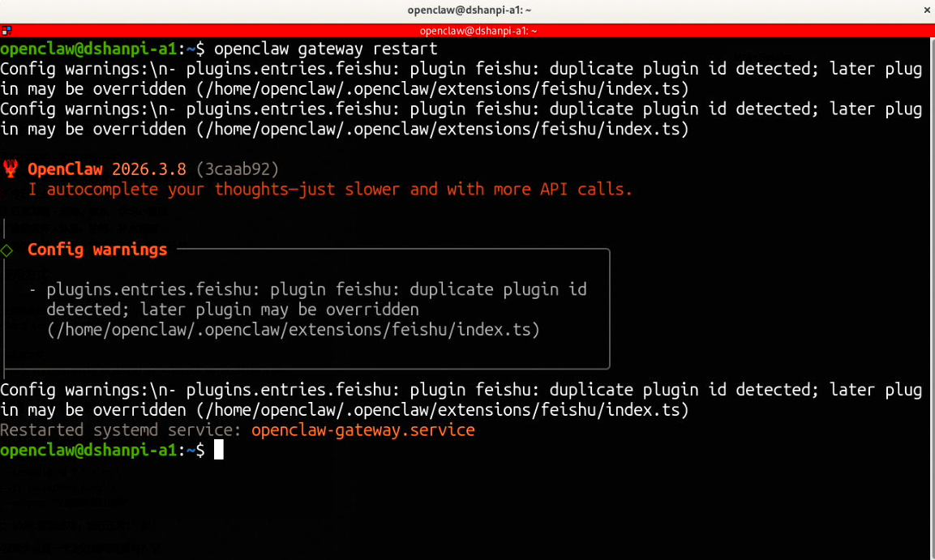Click the green diamond beside Config warnings
Screen dimensions: 935x560
(7, 250)
